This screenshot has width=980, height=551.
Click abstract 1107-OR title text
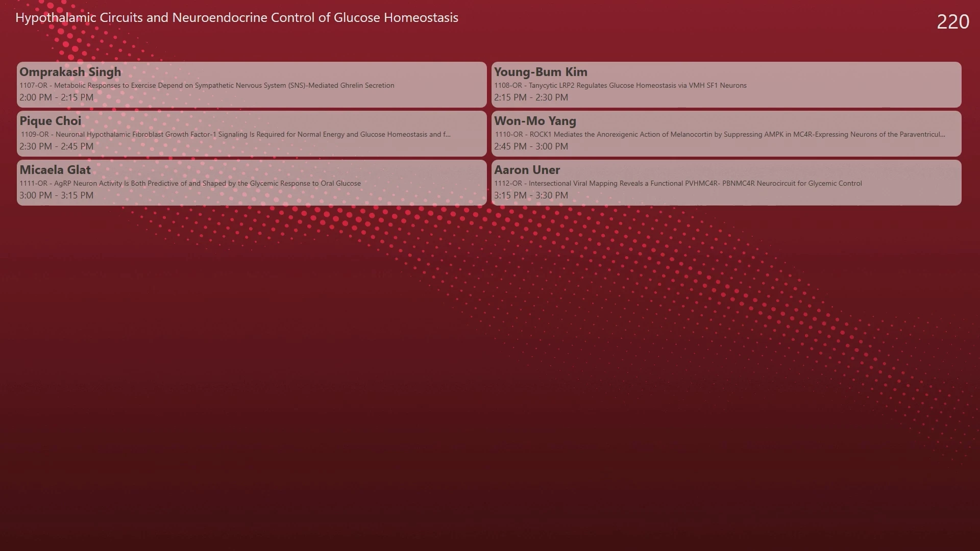coord(207,85)
